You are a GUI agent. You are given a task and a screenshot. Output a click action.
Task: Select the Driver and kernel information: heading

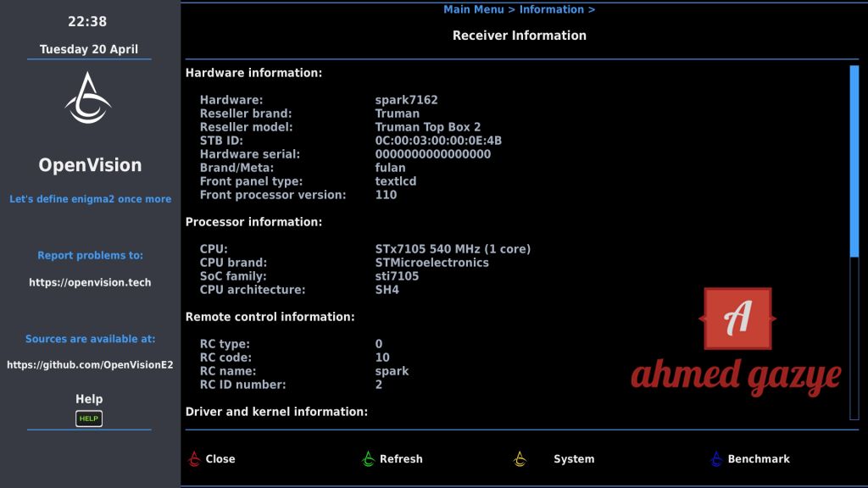(276, 412)
